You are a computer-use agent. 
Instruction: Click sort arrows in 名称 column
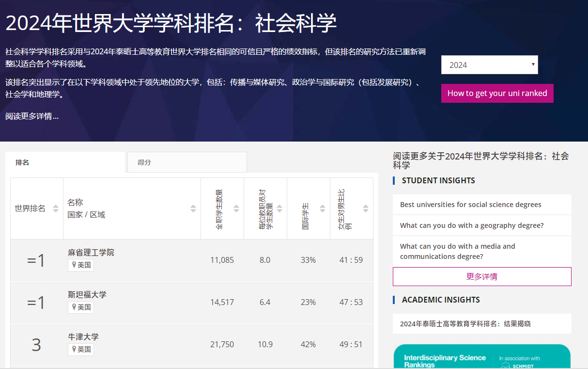click(x=193, y=209)
